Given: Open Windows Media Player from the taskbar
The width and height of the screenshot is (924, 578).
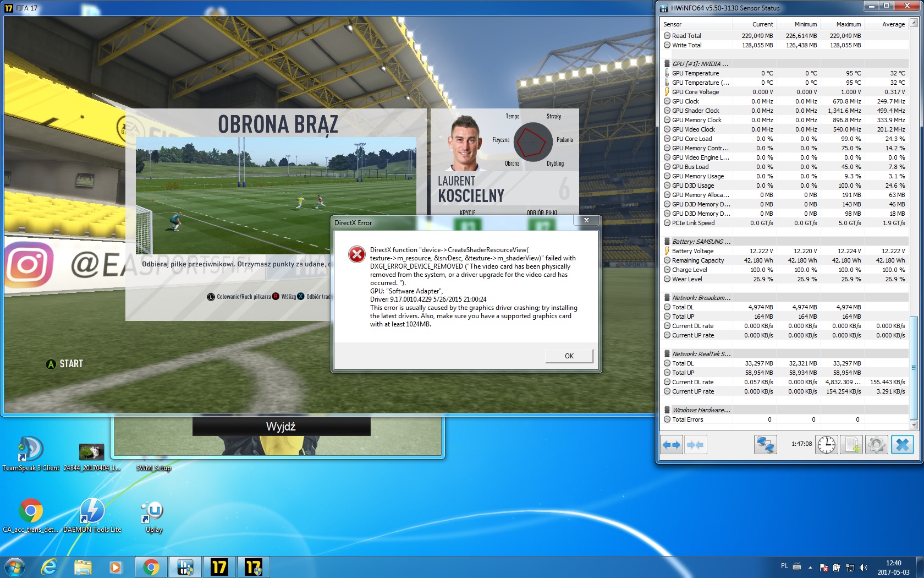Looking at the screenshot, I should (116, 567).
